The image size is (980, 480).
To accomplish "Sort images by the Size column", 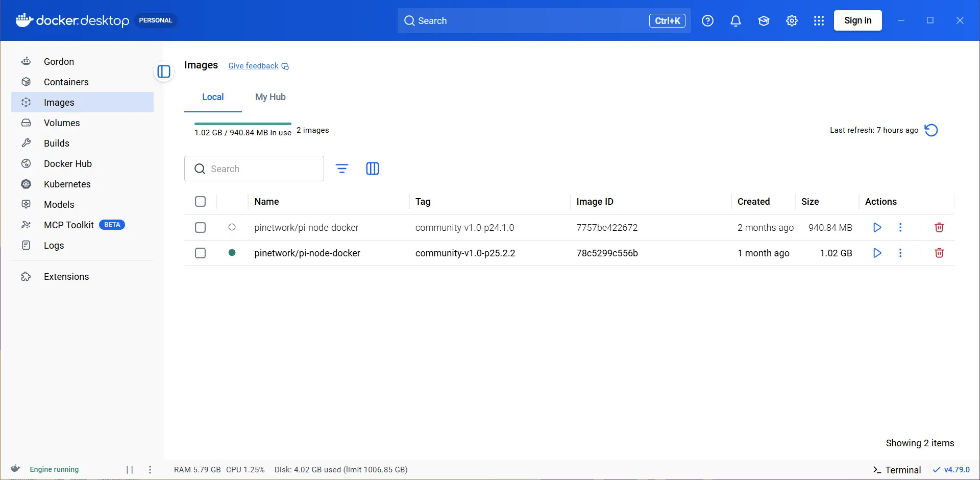I will click(810, 202).
